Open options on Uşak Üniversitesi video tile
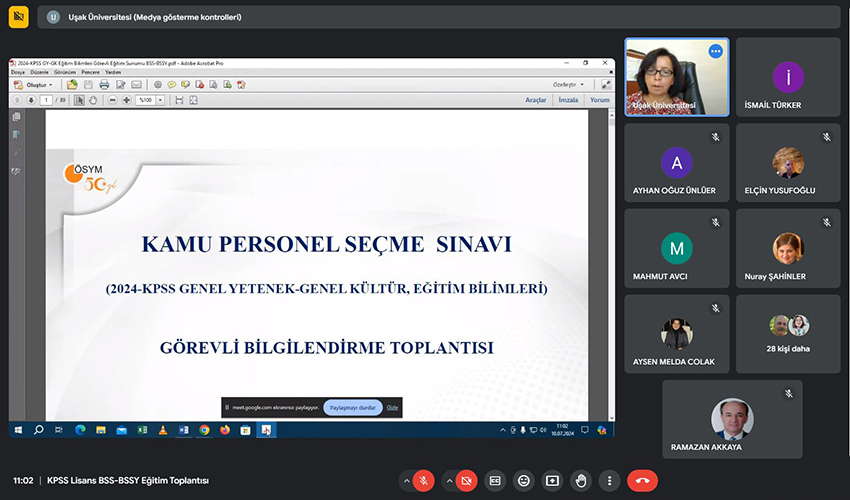This screenshot has width=850, height=500. 715,51
